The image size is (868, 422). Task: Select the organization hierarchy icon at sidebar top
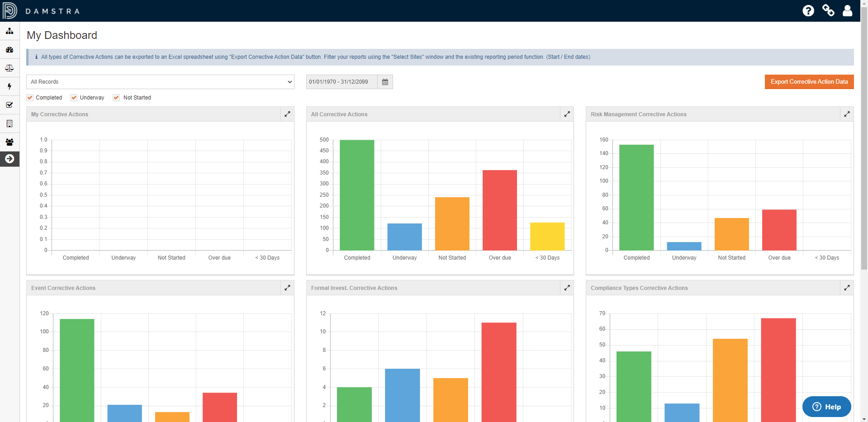pos(9,31)
